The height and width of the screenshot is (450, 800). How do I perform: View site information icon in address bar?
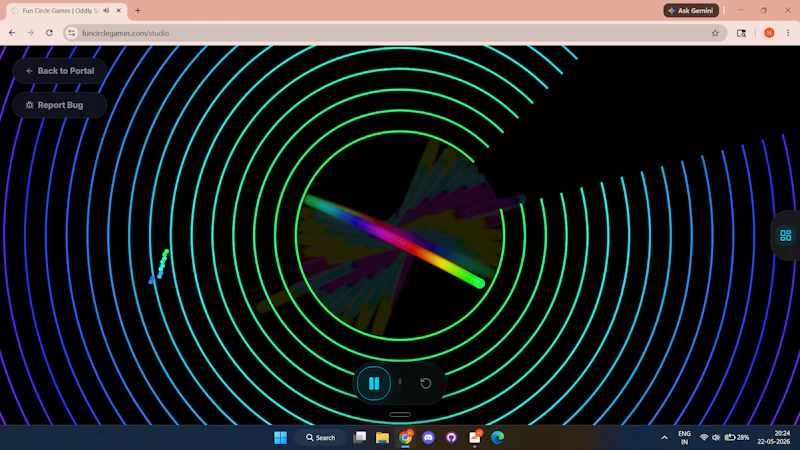[71, 33]
